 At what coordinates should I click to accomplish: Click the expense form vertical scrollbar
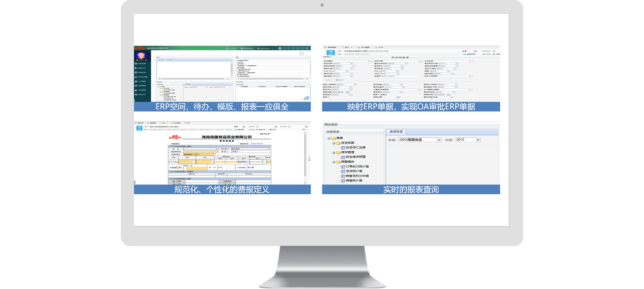click(x=305, y=157)
